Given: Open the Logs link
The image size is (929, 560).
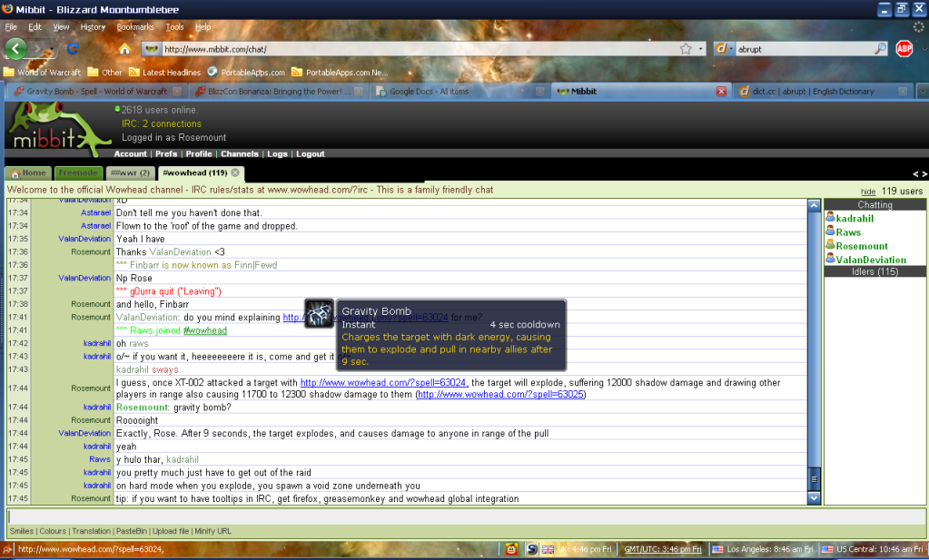Looking at the screenshot, I should [277, 154].
